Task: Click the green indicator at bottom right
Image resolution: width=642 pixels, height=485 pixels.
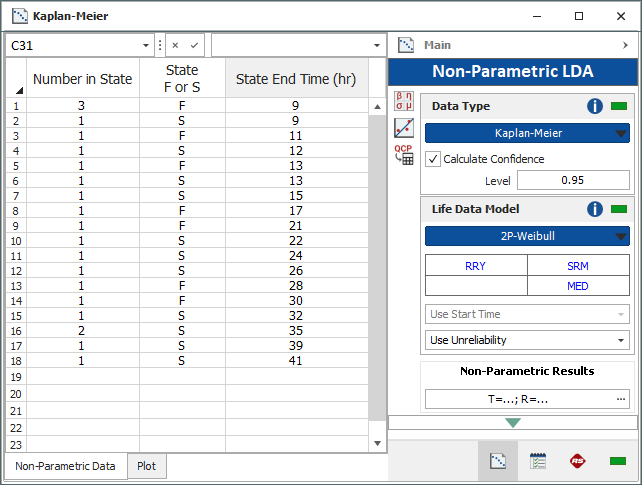Action: (x=617, y=461)
